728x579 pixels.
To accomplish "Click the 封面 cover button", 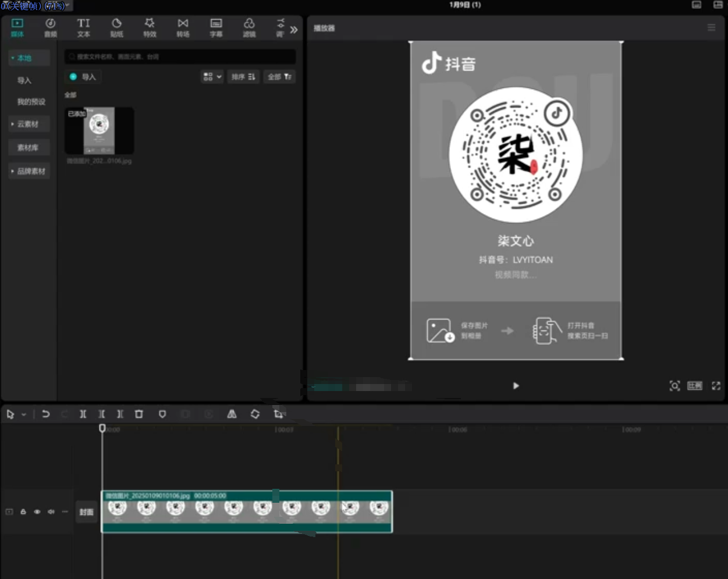I will 86,512.
